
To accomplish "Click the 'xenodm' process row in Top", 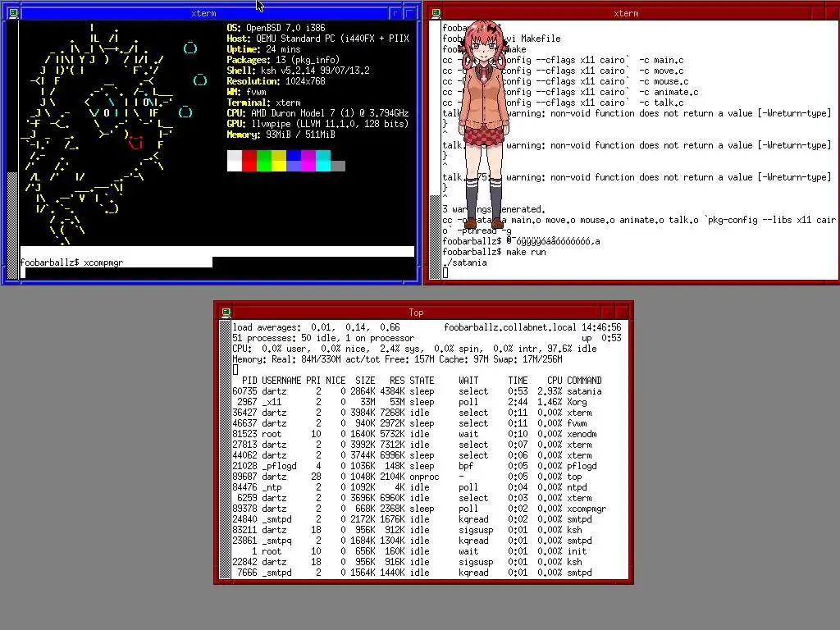I will pyautogui.click(x=414, y=434).
